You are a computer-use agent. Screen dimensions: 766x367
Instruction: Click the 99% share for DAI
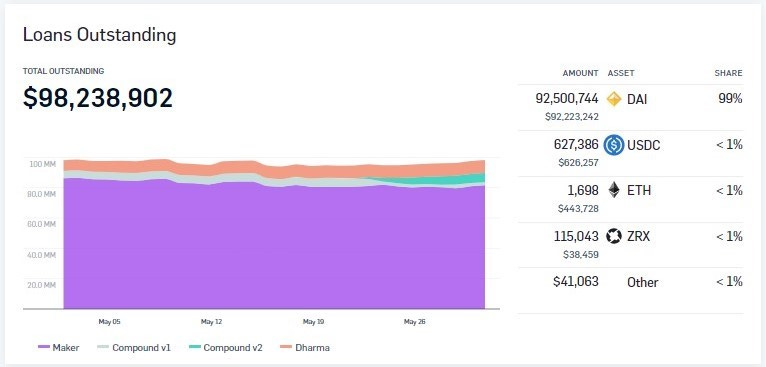pyautogui.click(x=730, y=99)
